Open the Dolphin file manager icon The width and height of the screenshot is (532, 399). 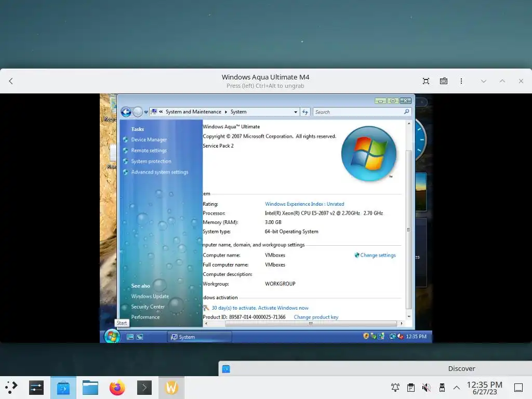point(90,388)
